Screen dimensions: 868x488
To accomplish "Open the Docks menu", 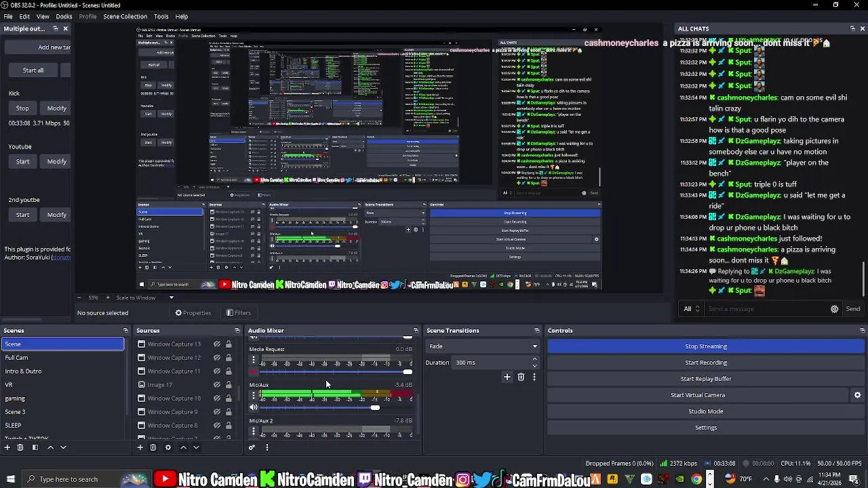I will [x=64, y=16].
